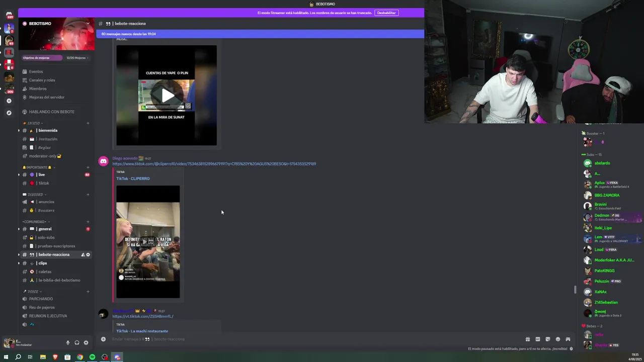Open the tiktok channel
The height and width of the screenshot is (362, 644).
(43, 183)
